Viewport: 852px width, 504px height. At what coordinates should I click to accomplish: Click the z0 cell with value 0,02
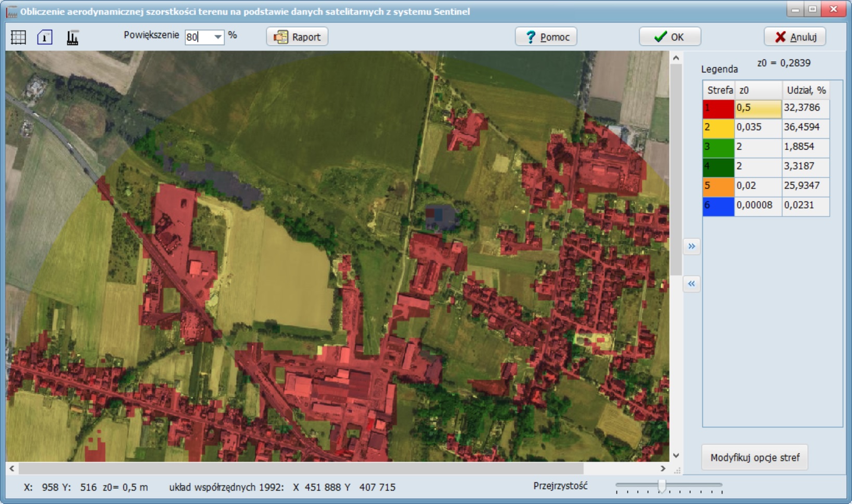pos(758,186)
